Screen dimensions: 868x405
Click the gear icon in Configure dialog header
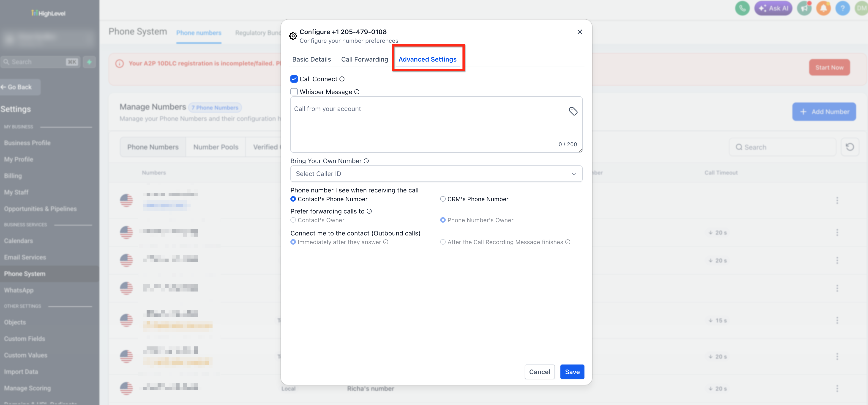click(293, 36)
